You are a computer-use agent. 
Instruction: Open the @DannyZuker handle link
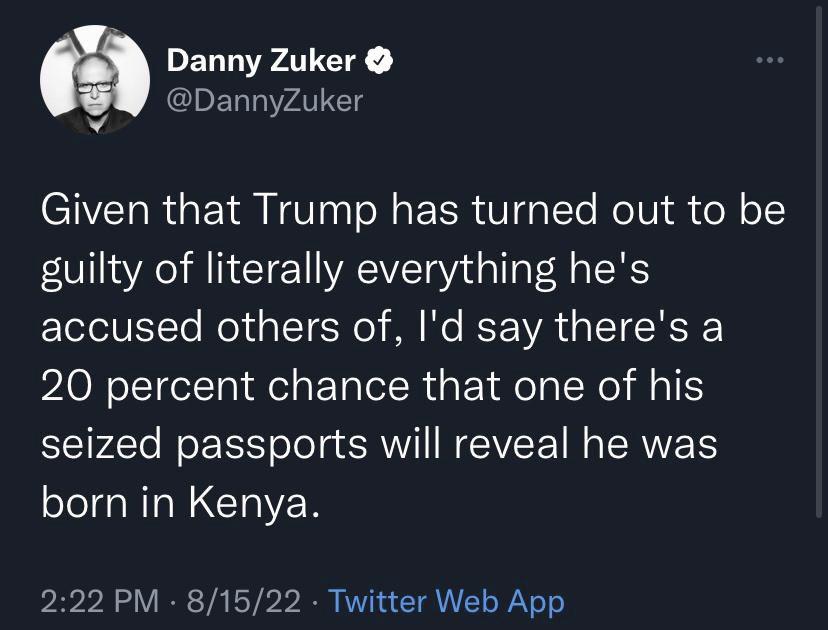265,100
